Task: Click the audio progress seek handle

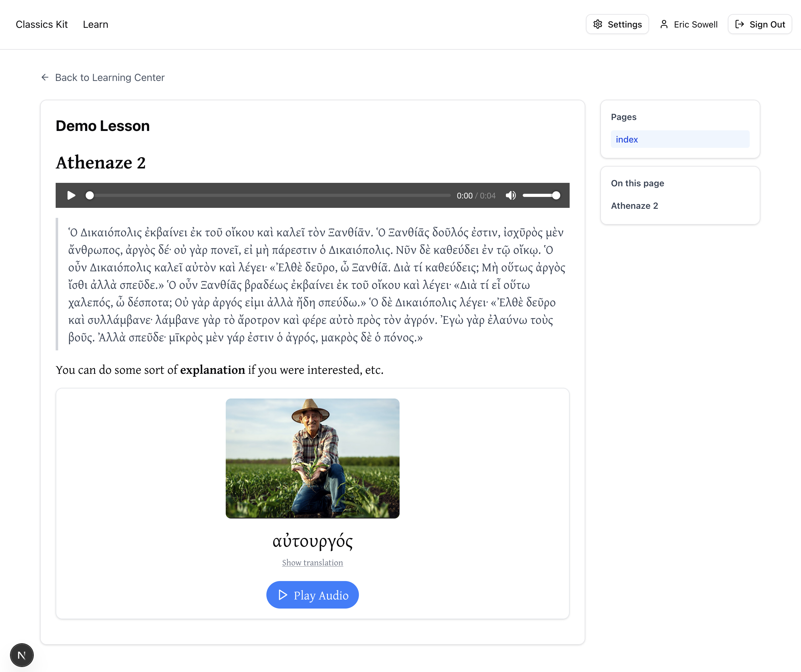Action: [90, 196]
